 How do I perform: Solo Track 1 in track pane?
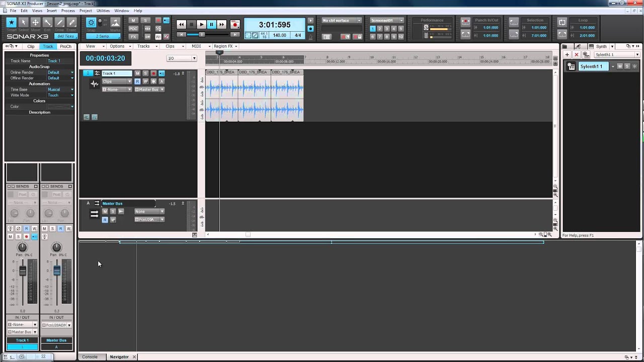[x=145, y=73]
